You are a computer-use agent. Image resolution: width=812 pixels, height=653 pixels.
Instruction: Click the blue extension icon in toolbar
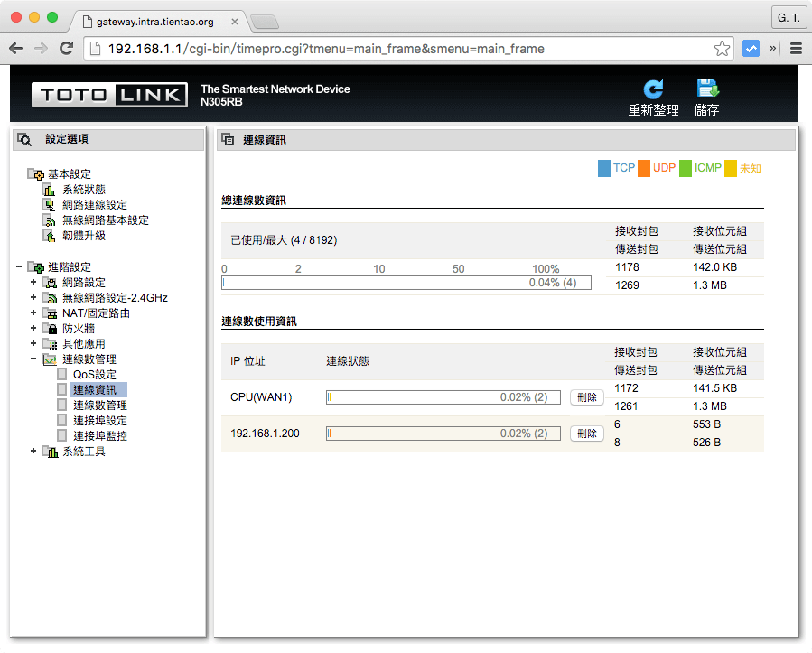[751, 49]
